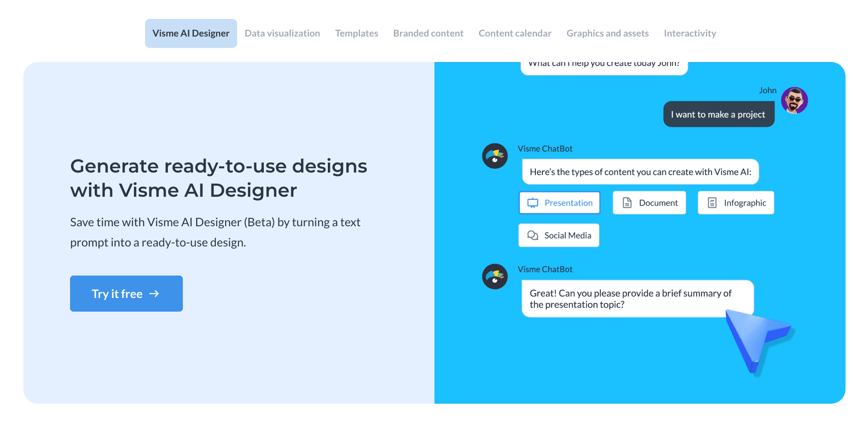Click the Document page icon
This screenshot has width=868, height=434.
coord(627,203)
